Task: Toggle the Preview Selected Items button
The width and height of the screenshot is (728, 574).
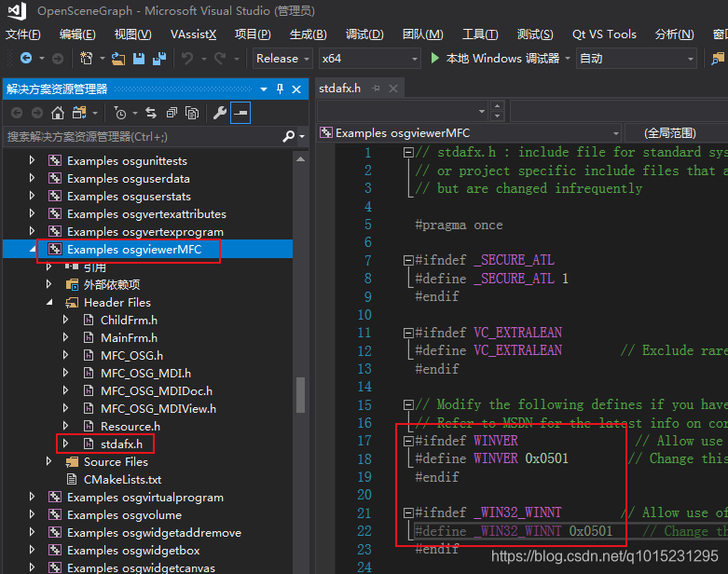Action: [x=240, y=113]
